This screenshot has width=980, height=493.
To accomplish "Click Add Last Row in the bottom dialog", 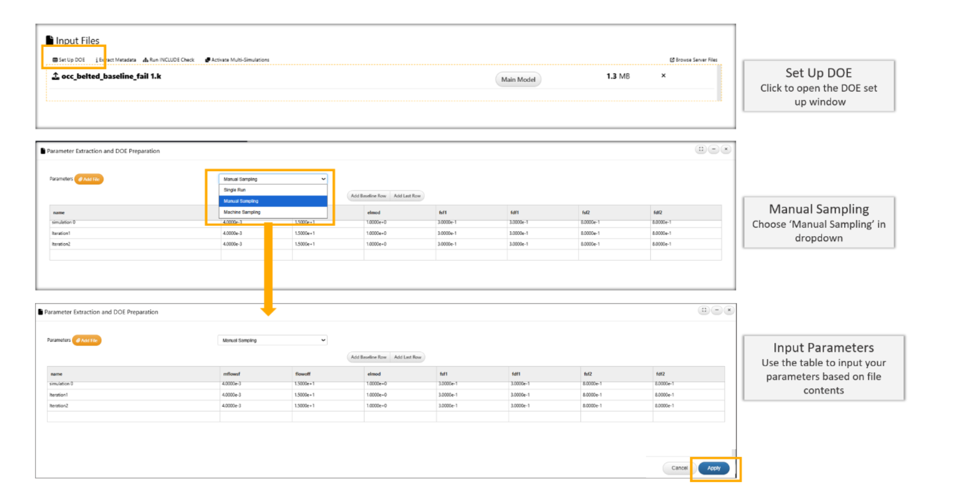I will pos(407,357).
